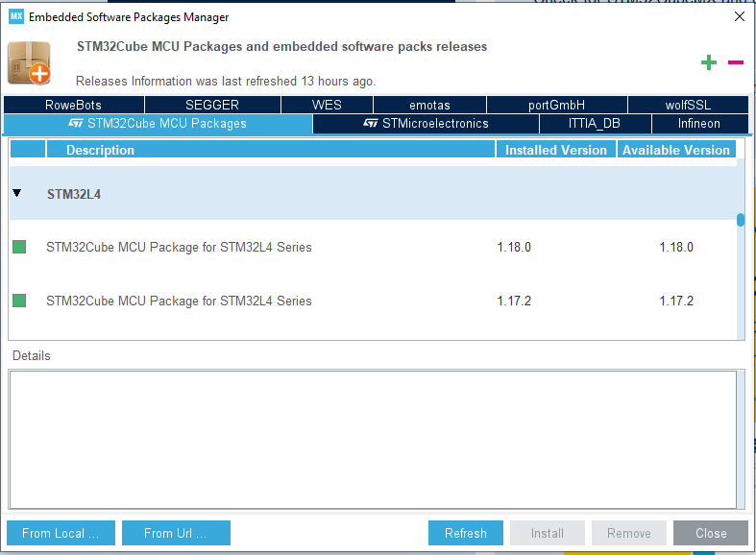The width and height of the screenshot is (756, 555).
Task: Click the package box icon in the header
Action: click(29, 63)
